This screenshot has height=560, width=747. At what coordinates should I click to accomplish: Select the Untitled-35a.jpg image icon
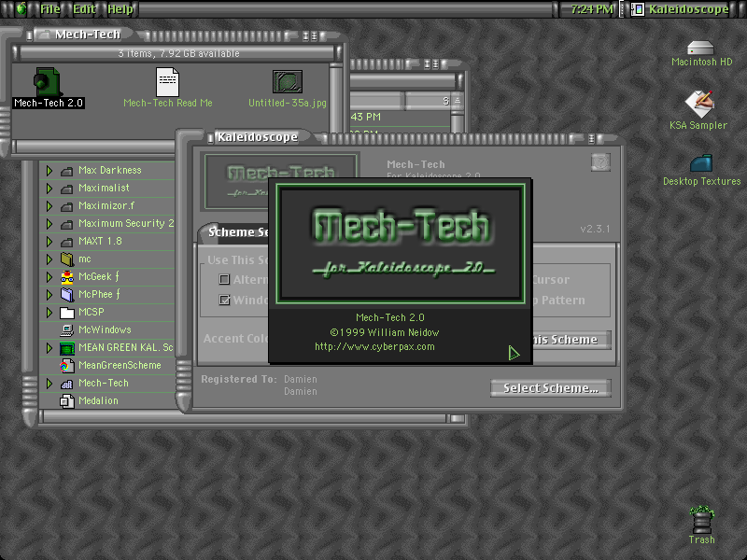(x=288, y=82)
